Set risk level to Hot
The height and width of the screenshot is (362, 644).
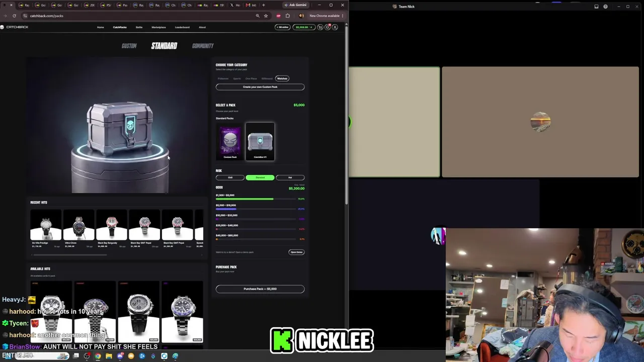tap(290, 177)
